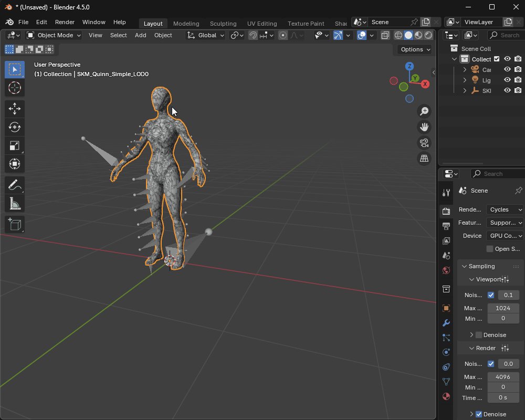
Task: Open the Render menu
Action: (x=65, y=22)
